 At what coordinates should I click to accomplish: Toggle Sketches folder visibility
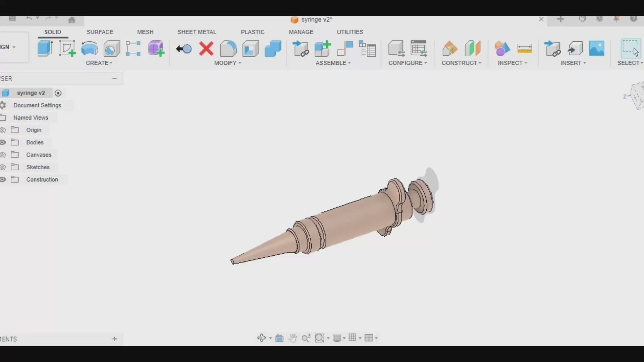click(3, 167)
